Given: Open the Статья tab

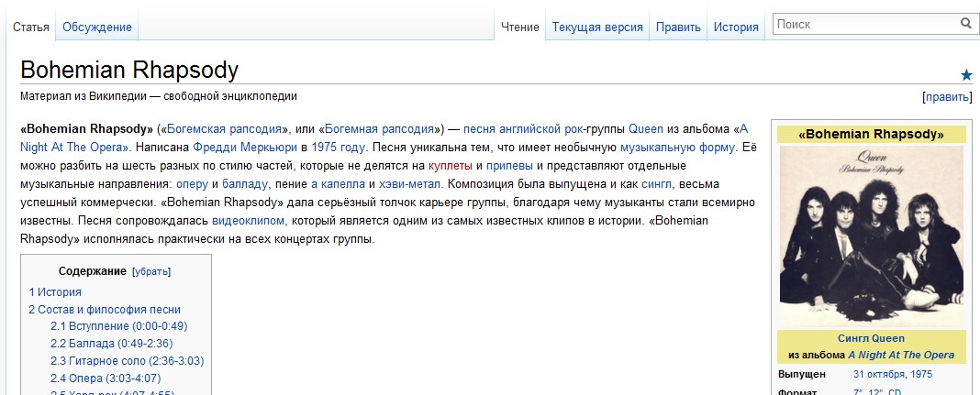Looking at the screenshot, I should coord(30,27).
